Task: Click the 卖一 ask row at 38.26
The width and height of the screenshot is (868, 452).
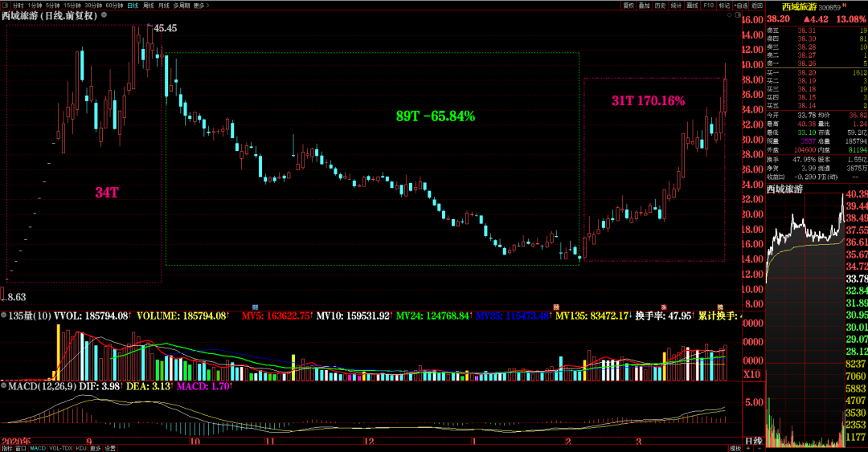Action: click(817, 63)
